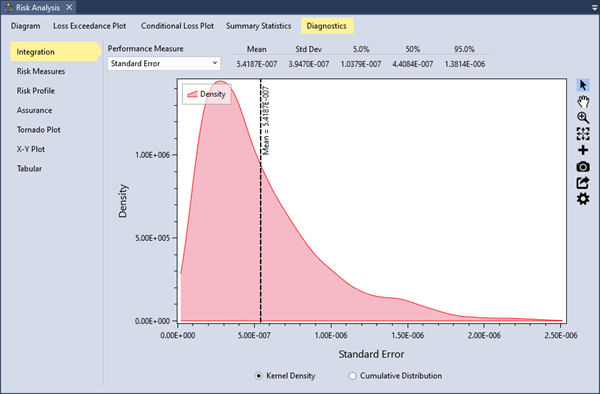Click the x-axis label 2.50E-006

pyautogui.click(x=561, y=335)
